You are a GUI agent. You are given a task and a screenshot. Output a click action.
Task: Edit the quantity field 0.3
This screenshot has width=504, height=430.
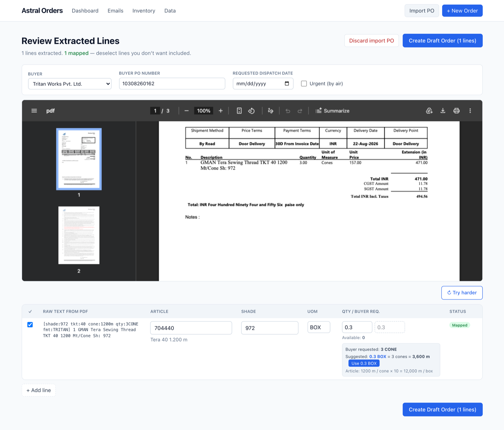click(x=357, y=327)
